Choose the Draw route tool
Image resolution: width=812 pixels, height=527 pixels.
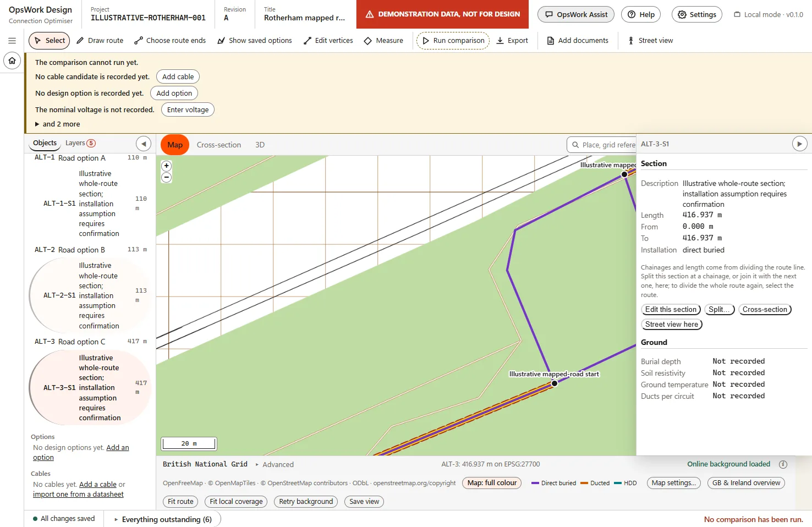click(100, 41)
